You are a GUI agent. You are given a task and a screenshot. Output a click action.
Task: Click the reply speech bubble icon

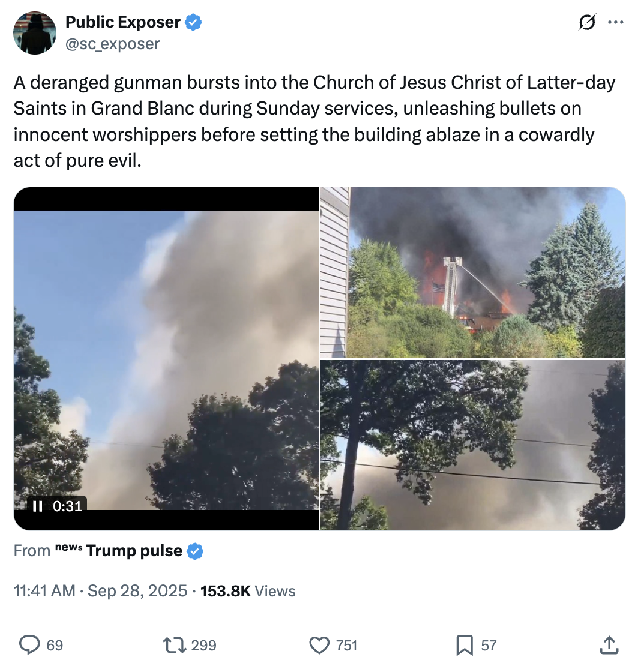click(x=29, y=645)
